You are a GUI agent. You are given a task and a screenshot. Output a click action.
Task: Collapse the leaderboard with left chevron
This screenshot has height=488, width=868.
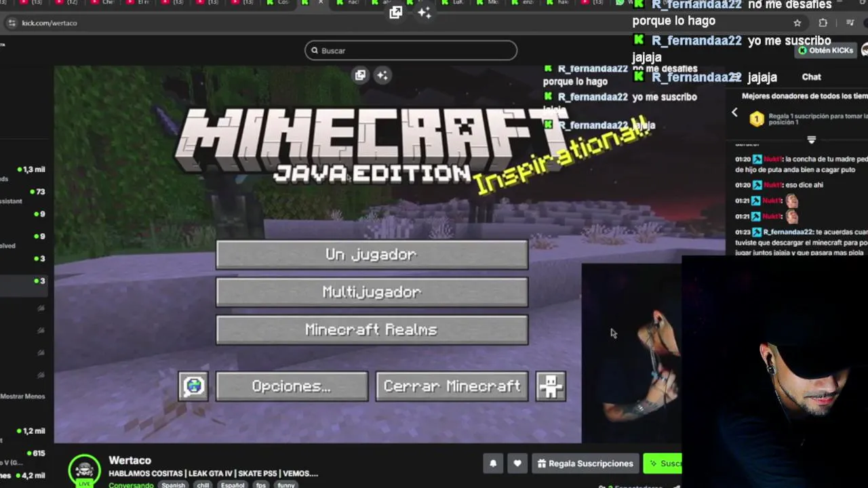click(x=734, y=113)
